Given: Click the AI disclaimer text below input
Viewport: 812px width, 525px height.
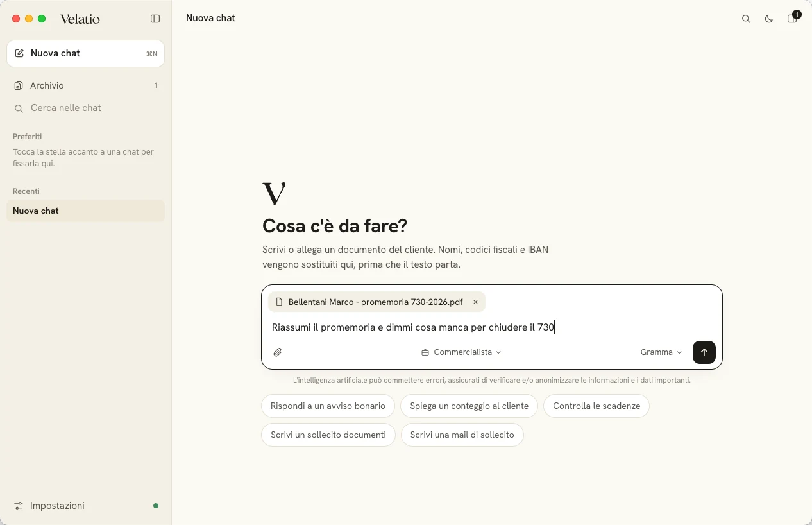Looking at the screenshot, I should click(492, 380).
